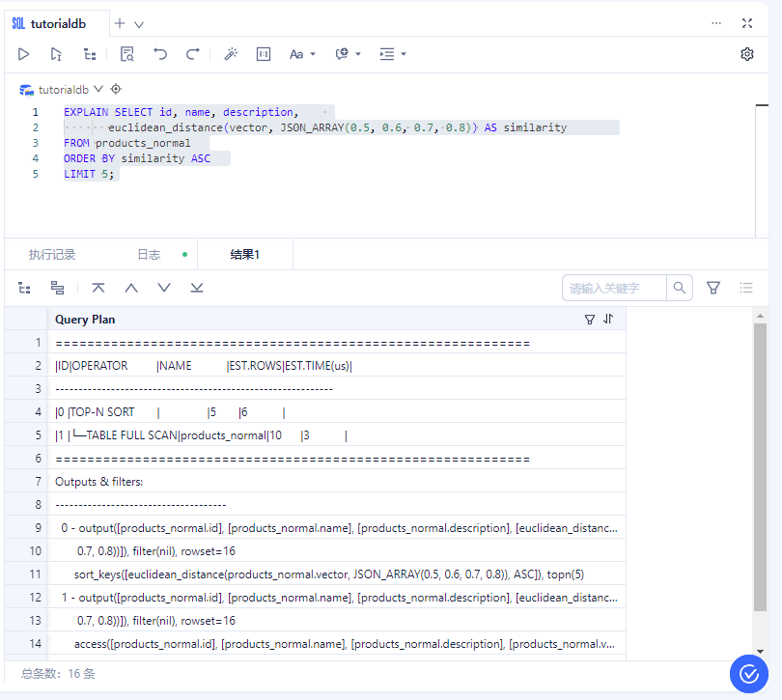Viewport: 782px width, 700px height.
Task: Go to previous result row
Action: click(x=131, y=288)
